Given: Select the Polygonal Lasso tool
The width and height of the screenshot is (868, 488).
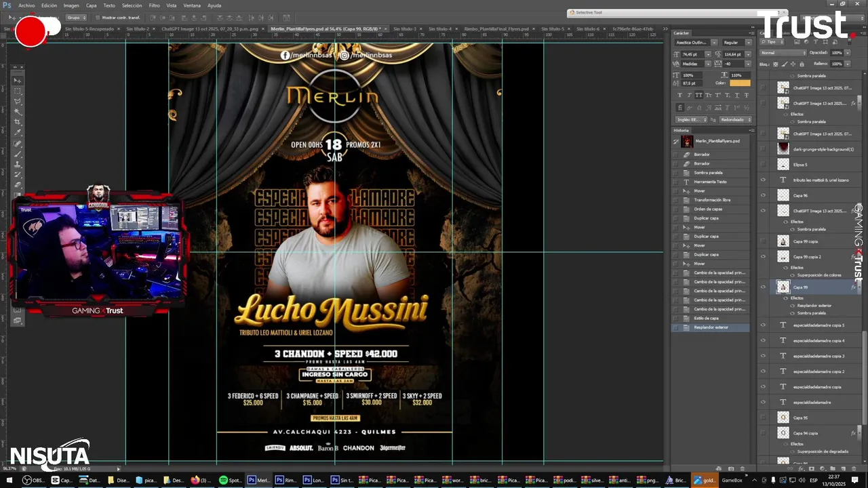Looking at the screenshot, I should point(18,101).
